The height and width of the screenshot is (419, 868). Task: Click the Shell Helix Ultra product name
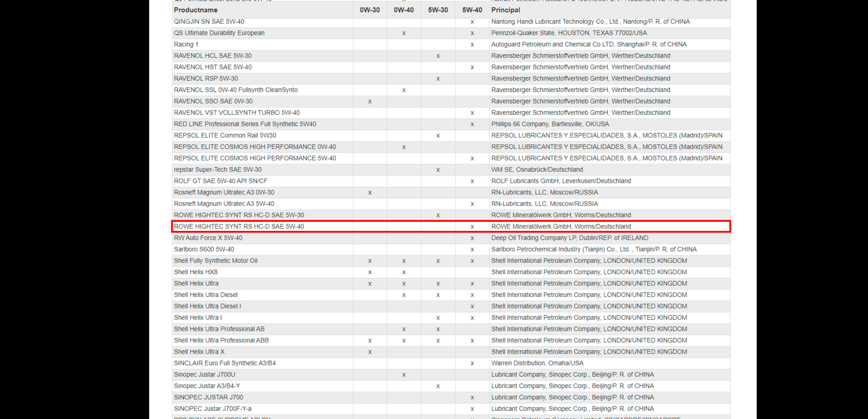196,283
